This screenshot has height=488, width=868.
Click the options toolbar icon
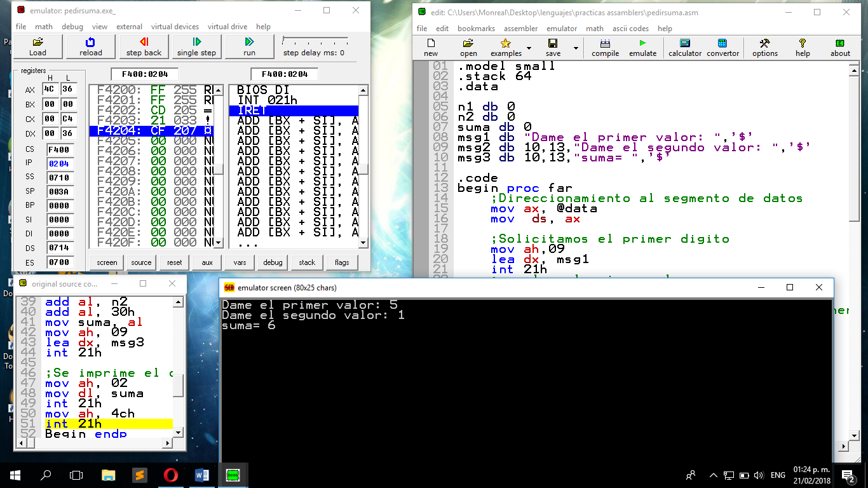pos(765,48)
